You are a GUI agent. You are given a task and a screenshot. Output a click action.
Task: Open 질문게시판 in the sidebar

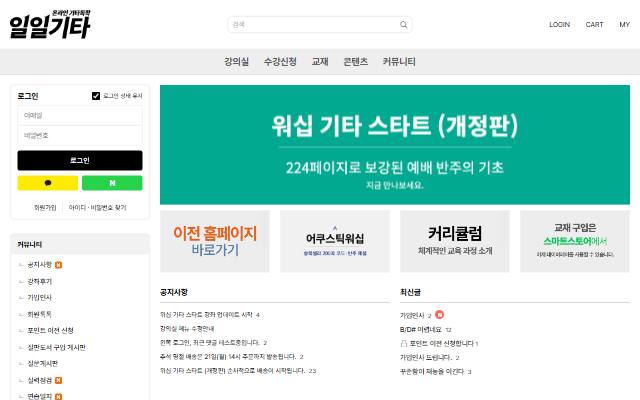click(42, 364)
